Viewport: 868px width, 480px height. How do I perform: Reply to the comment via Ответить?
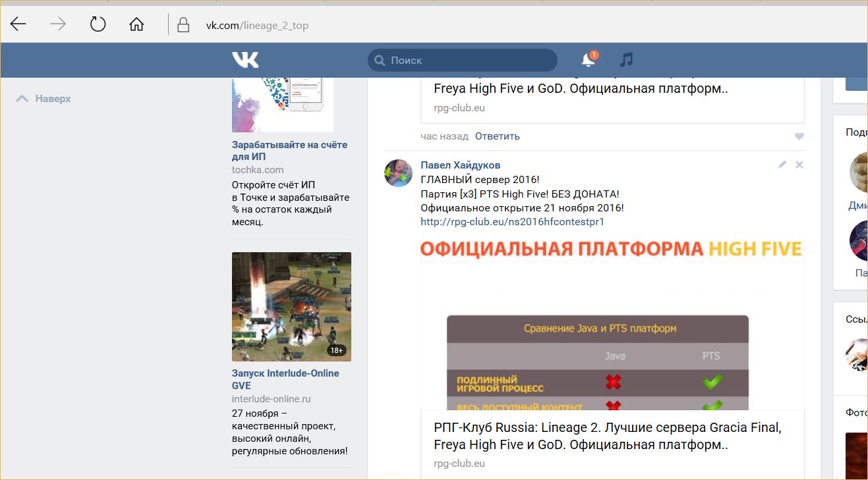coord(498,136)
